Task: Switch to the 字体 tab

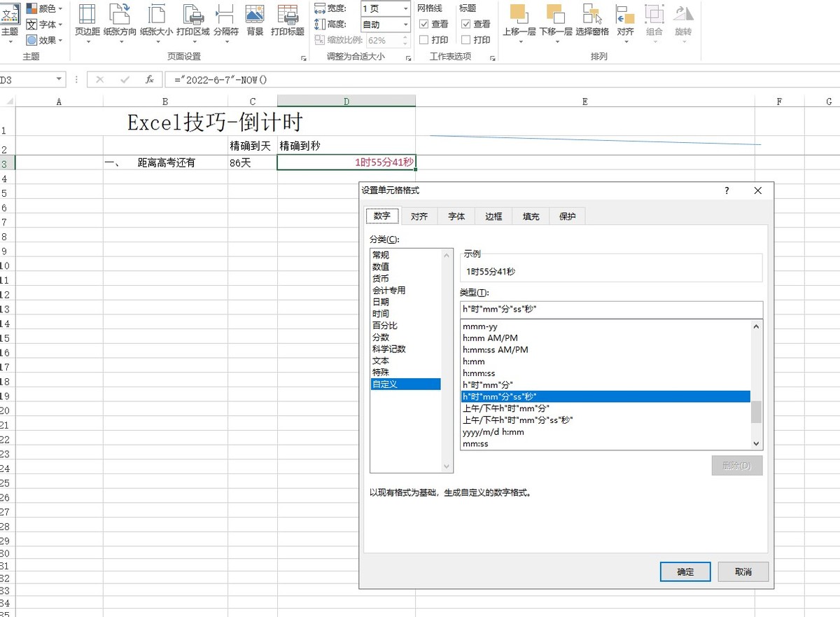Action: click(x=456, y=216)
